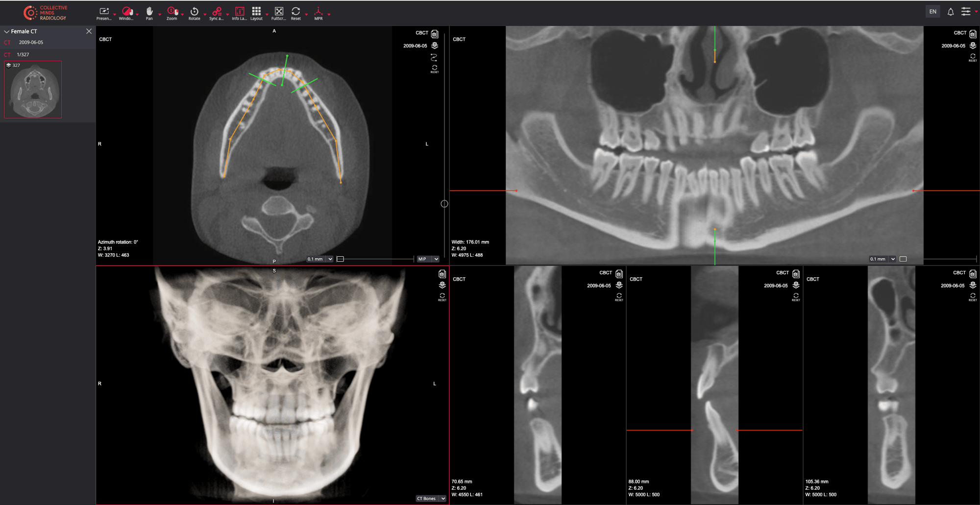Viewport: 980px width, 505px height.
Task: Close the Female CT study panel
Action: (89, 31)
